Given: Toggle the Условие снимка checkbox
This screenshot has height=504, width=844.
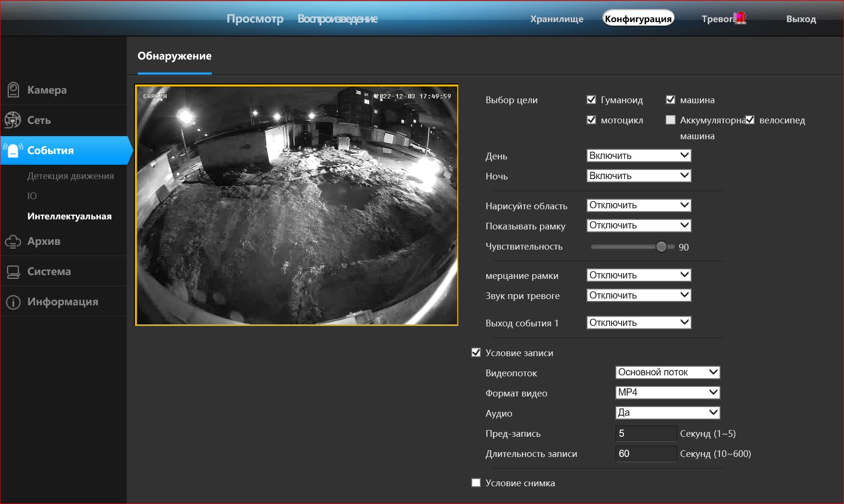Looking at the screenshot, I should [x=476, y=483].
